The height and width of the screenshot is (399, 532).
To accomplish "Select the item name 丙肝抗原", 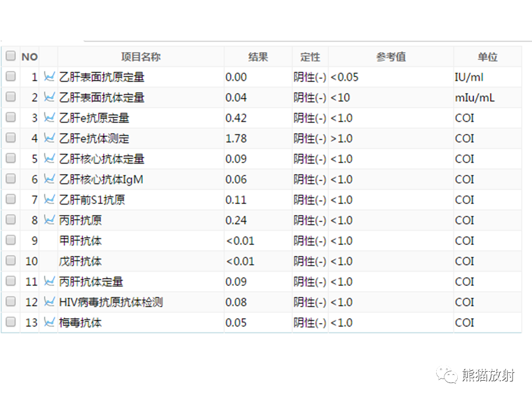I will click(x=80, y=220).
